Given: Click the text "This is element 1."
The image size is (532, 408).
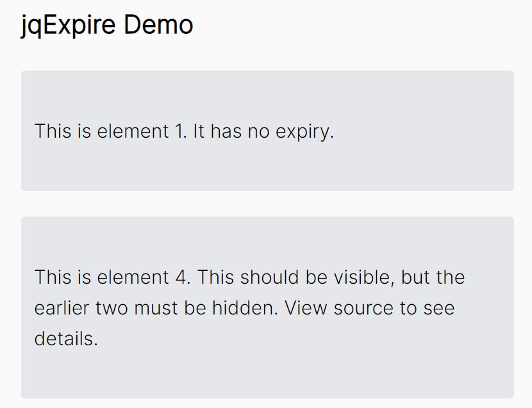Looking at the screenshot, I should [111, 131].
